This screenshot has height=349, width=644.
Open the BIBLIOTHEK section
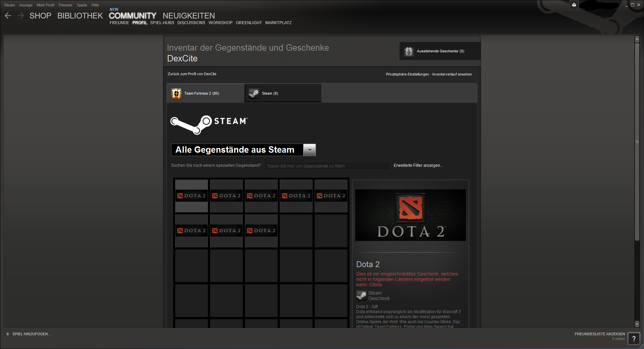[80, 16]
